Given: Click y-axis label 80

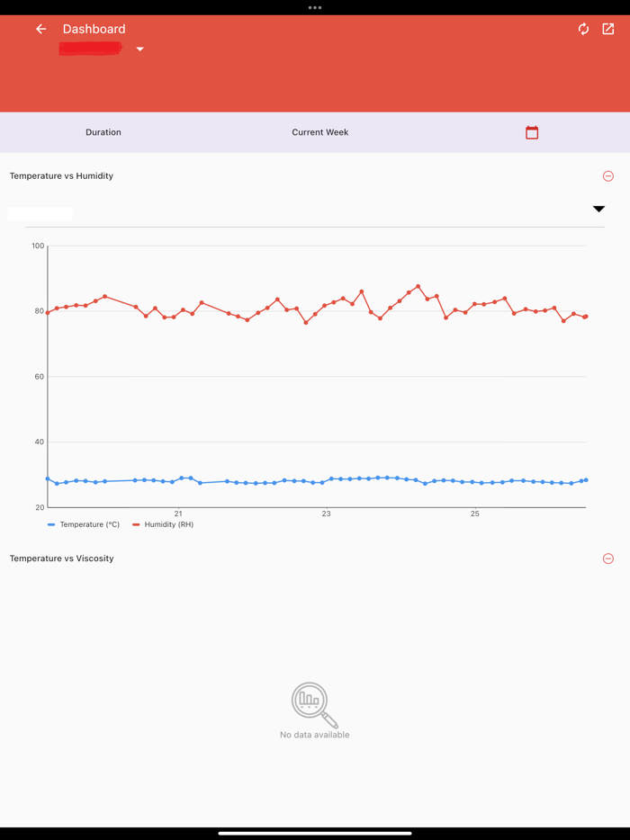Looking at the screenshot, I should [x=40, y=311].
